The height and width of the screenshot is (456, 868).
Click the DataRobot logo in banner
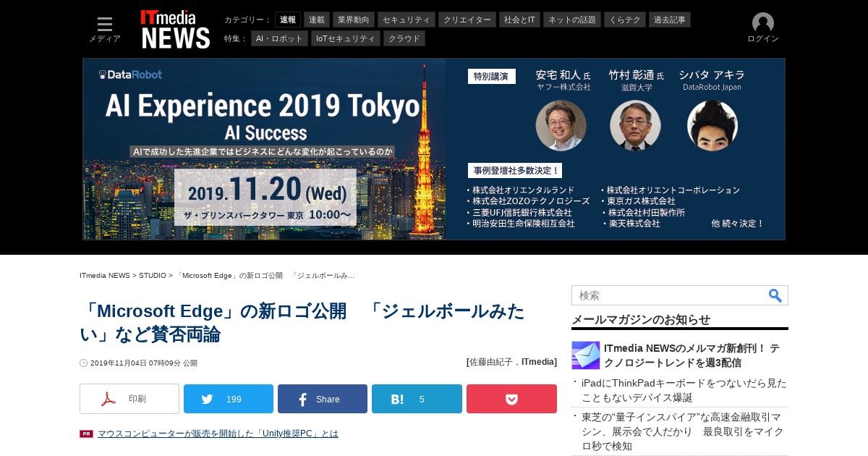pyautogui.click(x=131, y=74)
